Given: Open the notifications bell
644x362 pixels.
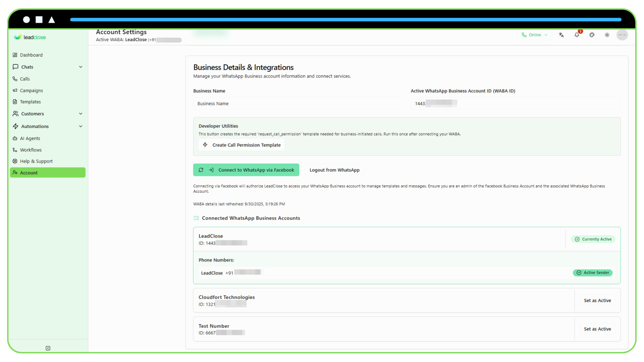Looking at the screenshot, I should [x=577, y=35].
